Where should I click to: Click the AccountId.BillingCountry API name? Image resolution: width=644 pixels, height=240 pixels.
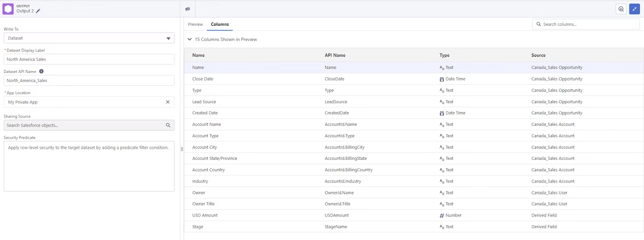pyautogui.click(x=349, y=170)
